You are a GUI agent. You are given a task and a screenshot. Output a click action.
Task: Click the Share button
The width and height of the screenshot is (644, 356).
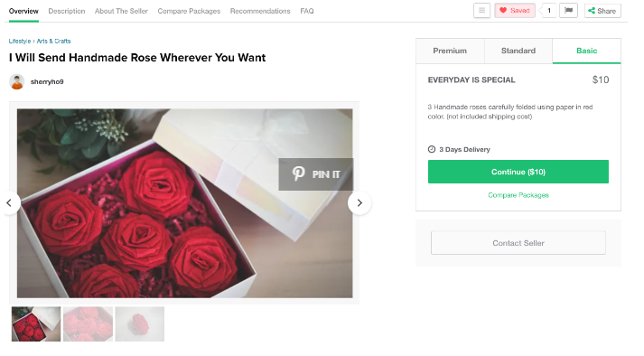click(x=602, y=11)
